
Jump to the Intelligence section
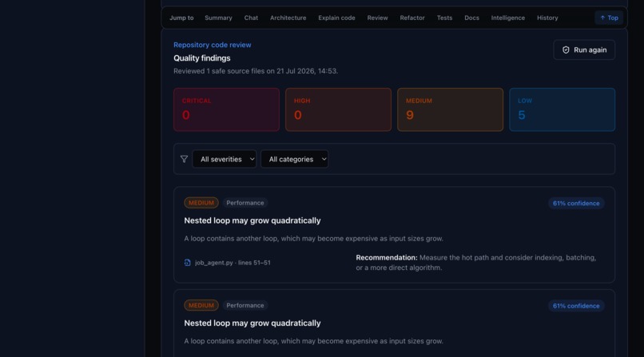[508, 18]
